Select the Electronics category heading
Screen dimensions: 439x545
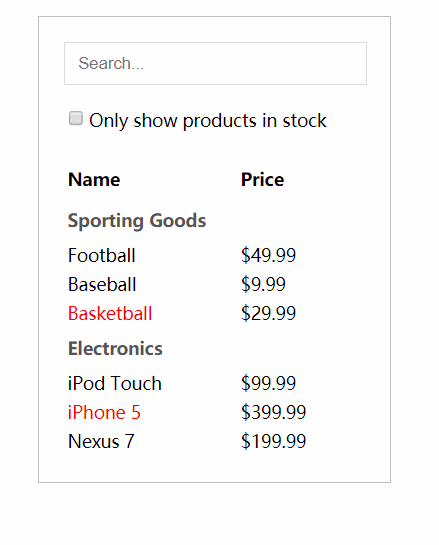[115, 349]
